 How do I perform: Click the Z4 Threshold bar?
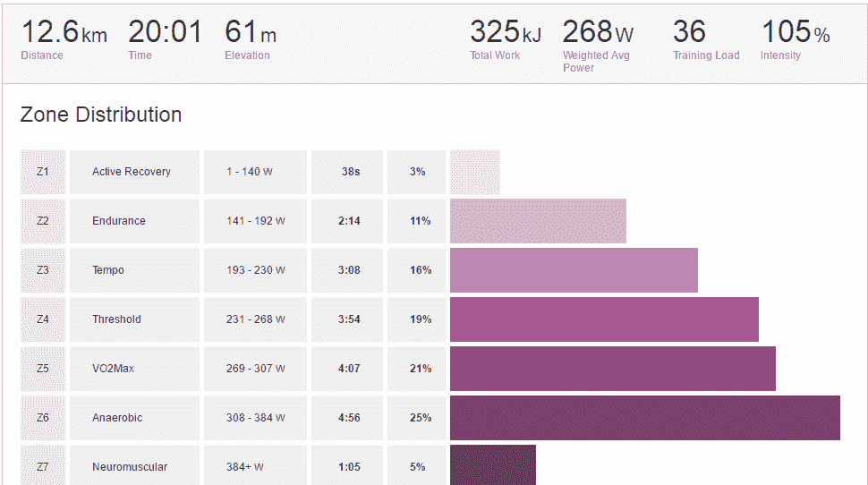click(x=604, y=319)
